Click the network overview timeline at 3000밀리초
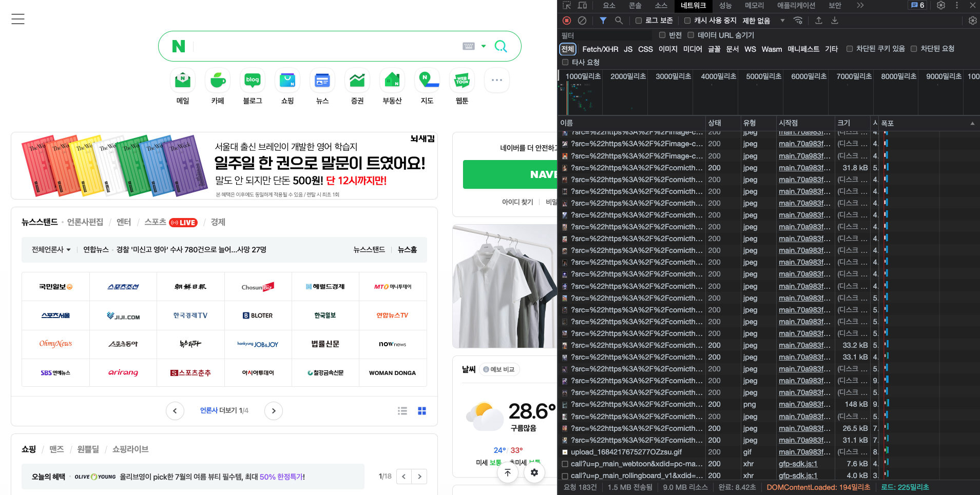Screen dimensions: 980x495 [673, 76]
